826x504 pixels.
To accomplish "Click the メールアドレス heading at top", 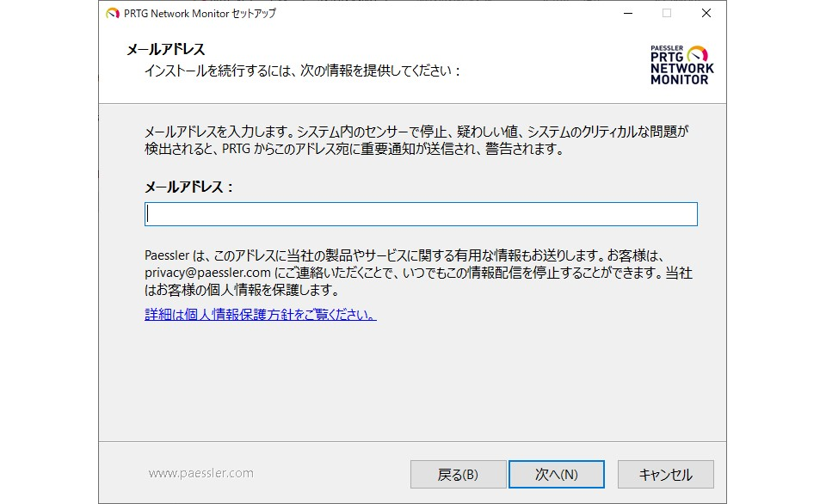I will point(165,50).
